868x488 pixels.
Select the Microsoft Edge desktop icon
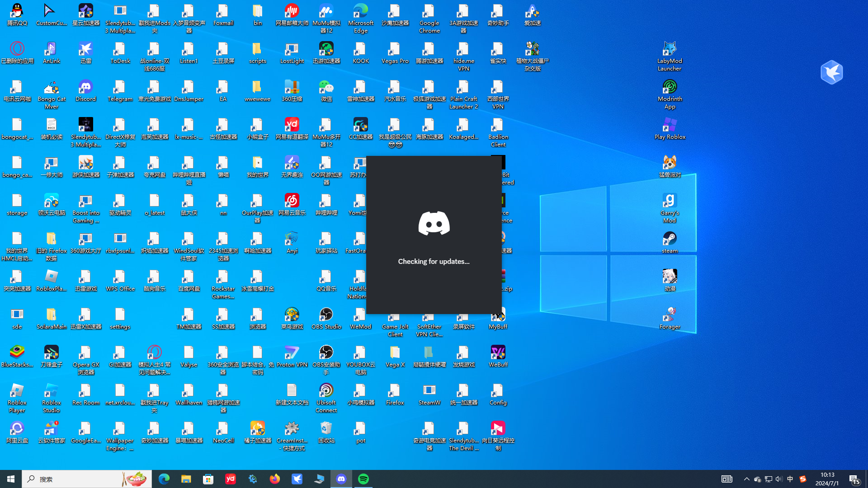361,19
